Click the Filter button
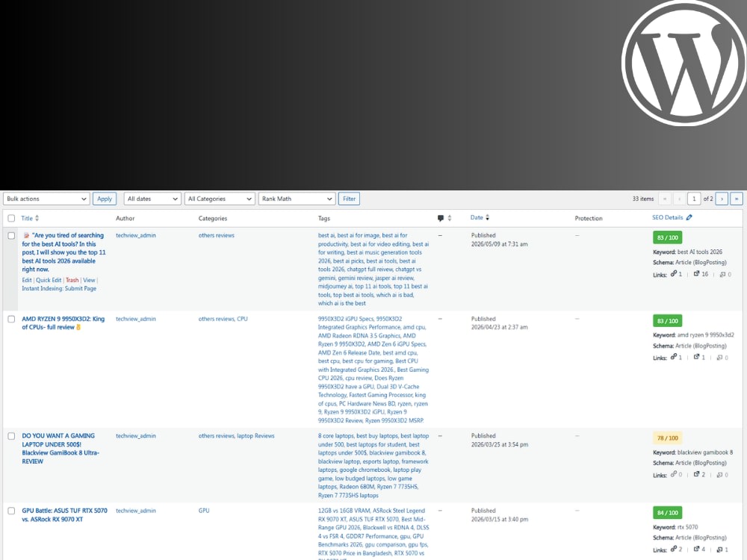Screen dimensions: 747x560 pyautogui.click(x=349, y=199)
